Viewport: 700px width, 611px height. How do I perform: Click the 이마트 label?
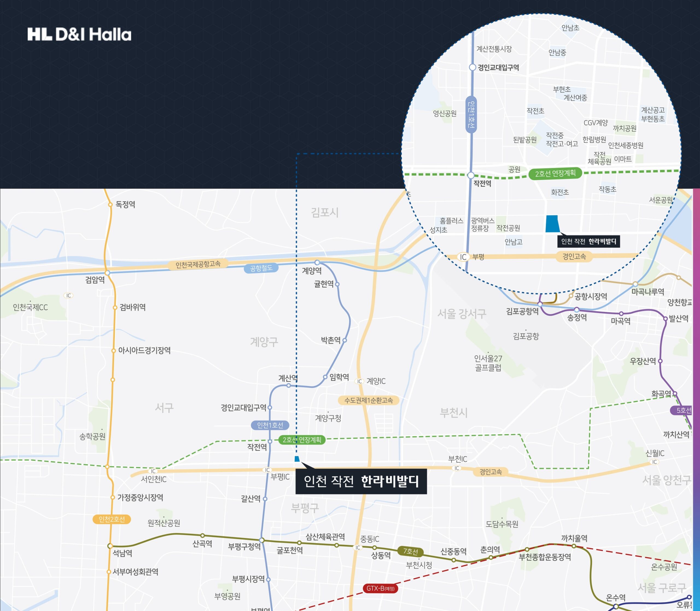[x=623, y=159]
